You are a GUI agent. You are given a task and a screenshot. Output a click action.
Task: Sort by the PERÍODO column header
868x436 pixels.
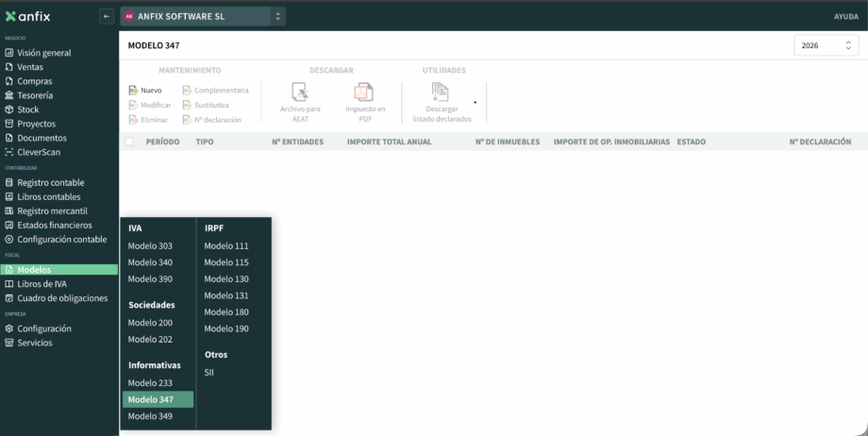[x=162, y=142]
